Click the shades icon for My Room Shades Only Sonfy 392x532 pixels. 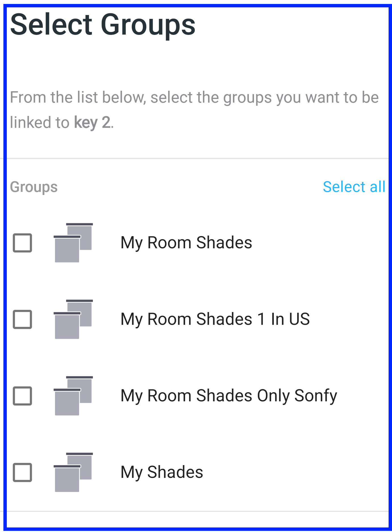tap(73, 396)
